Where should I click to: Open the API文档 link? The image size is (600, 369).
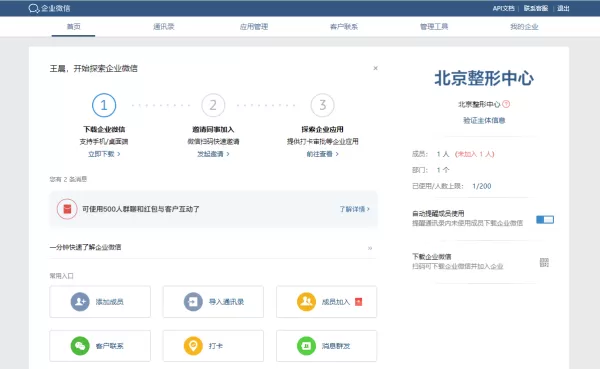click(504, 8)
